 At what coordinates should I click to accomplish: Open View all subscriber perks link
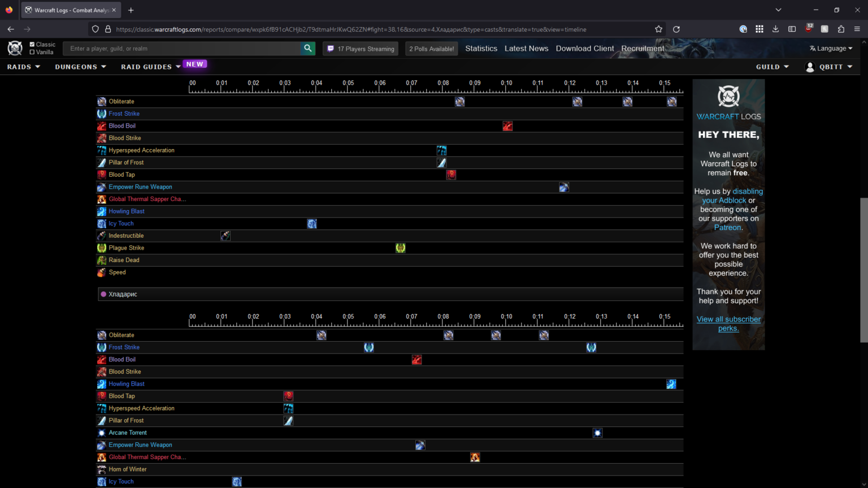point(728,324)
